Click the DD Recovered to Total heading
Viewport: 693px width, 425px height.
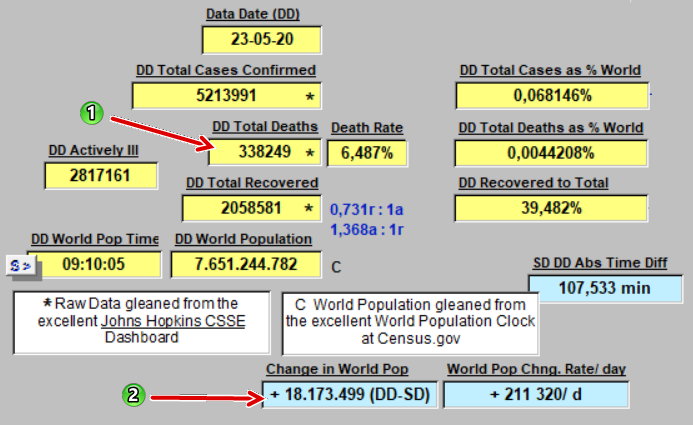click(x=533, y=183)
